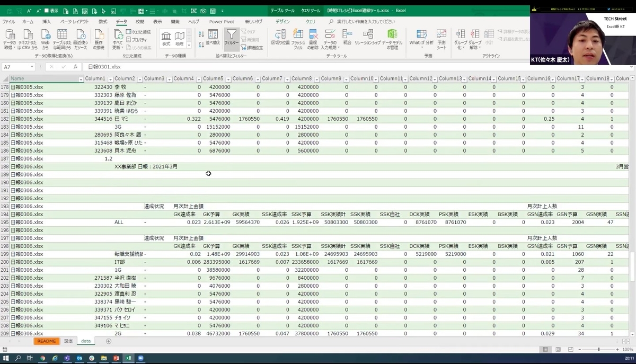Click the 実行したい作業 search box
This screenshot has height=364, width=636.
(x=366, y=22)
